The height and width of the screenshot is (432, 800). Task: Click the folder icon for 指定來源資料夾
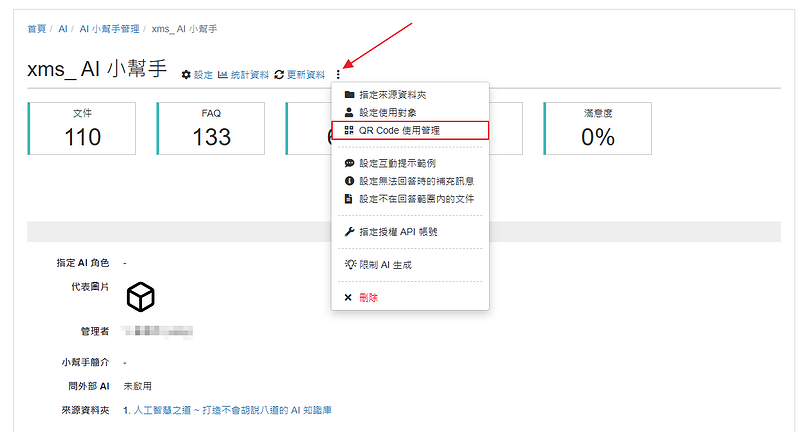tap(349, 95)
